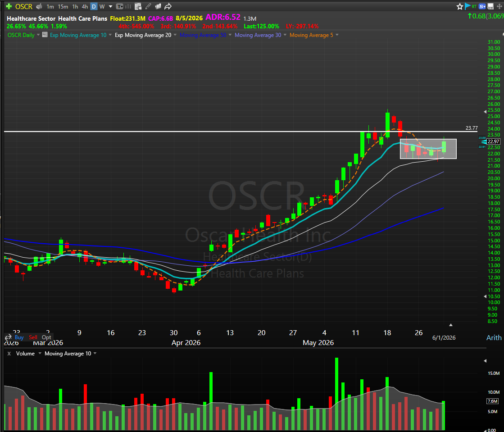
Task: Open the more timeframes dropdown arrow
Action: [x=110, y=6]
